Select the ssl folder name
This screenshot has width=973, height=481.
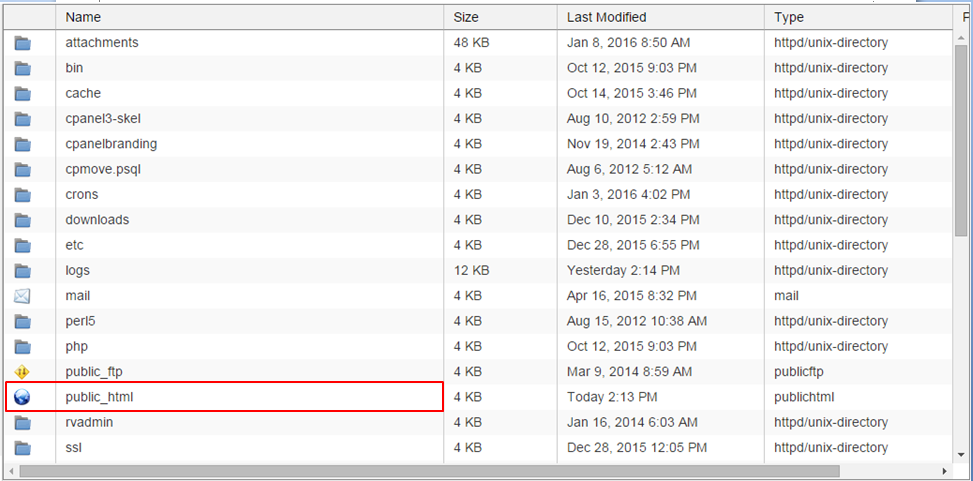[73, 447]
